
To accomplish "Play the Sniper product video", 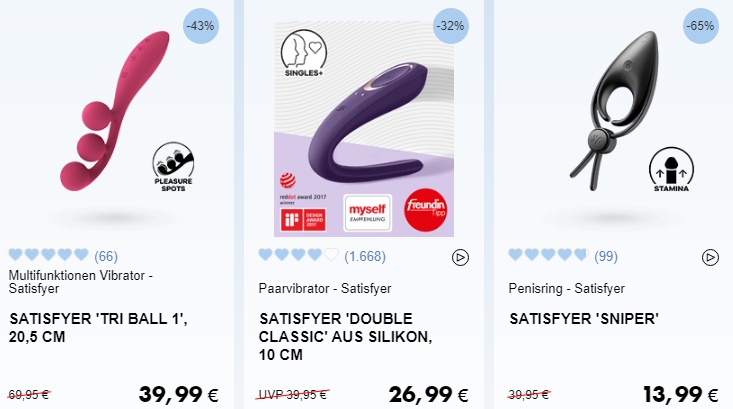I will (710, 258).
